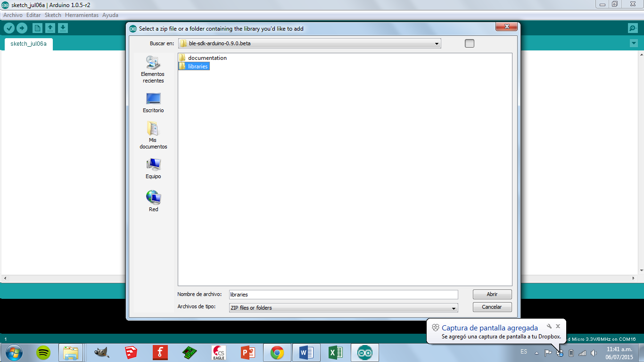Open Excel from the taskbar
Viewport: 644px width, 362px height.
pyautogui.click(x=336, y=353)
